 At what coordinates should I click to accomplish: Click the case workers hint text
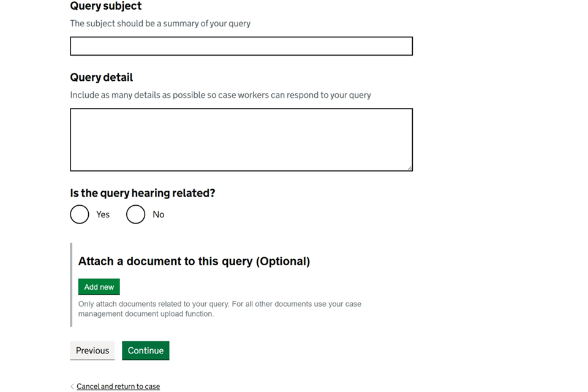point(221,95)
